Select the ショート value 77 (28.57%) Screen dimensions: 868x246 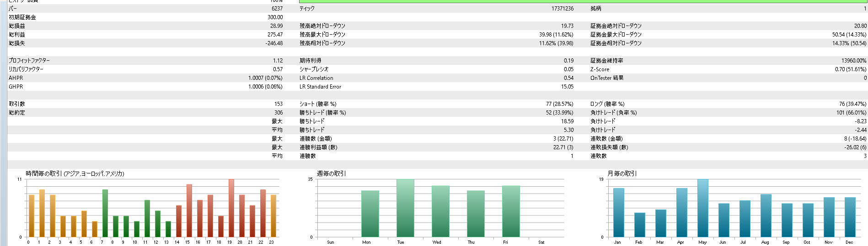[559, 104]
